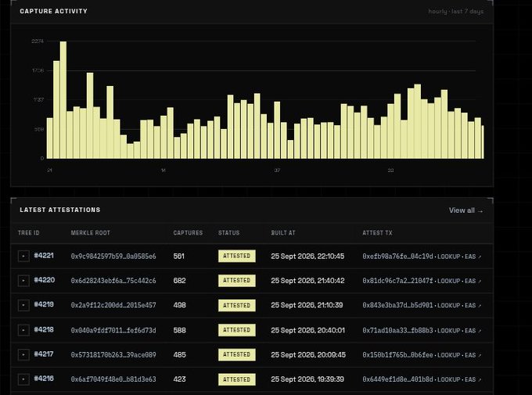Click the ATTEST TX column header
Viewport: 532px width, 395px height.
(x=377, y=233)
